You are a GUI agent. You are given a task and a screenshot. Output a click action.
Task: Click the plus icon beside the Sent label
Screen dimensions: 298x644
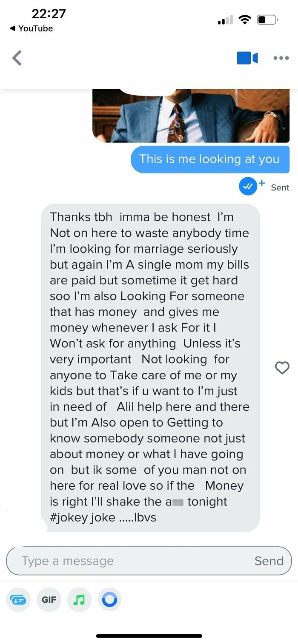coord(262,183)
